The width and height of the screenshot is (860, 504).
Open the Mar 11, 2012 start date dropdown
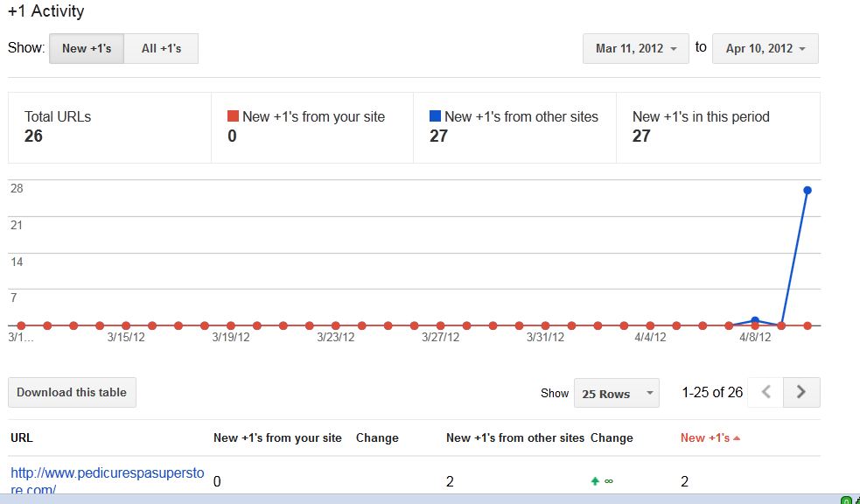(636, 48)
